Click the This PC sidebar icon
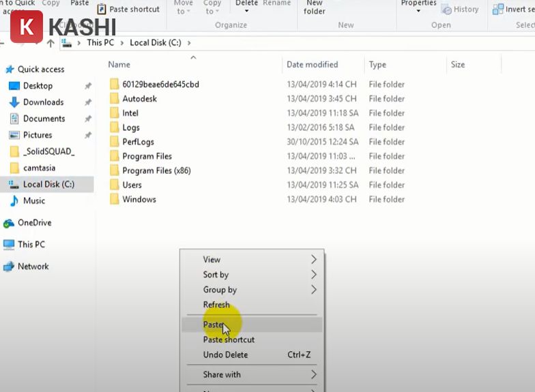The image size is (535, 392). (x=9, y=244)
